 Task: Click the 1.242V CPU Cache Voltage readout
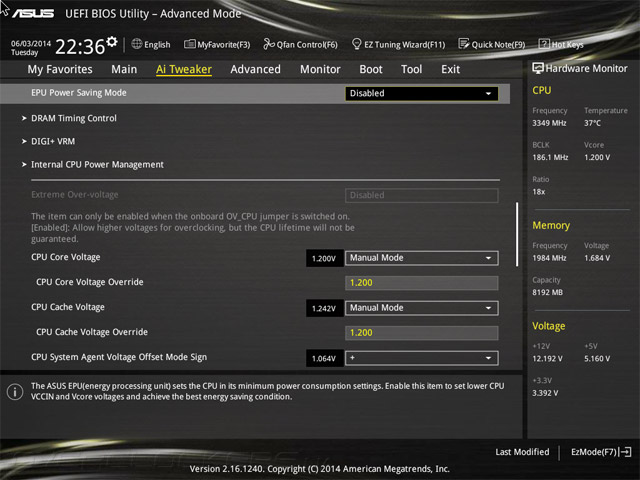tap(324, 308)
